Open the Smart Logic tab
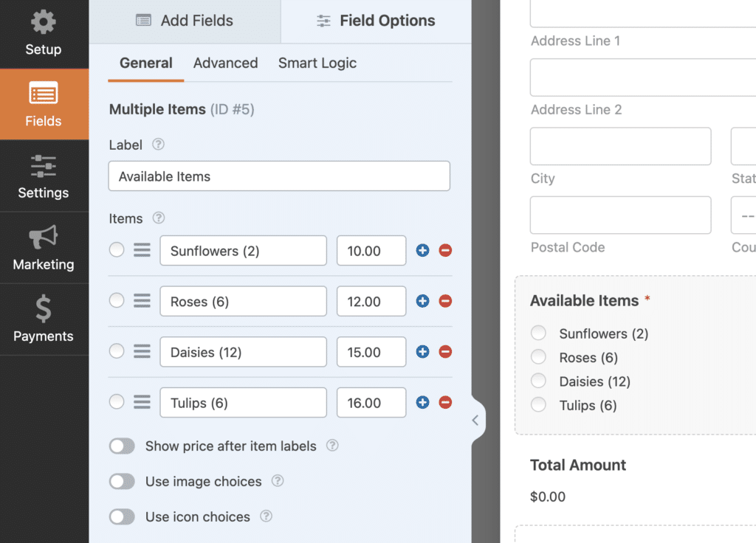 [317, 63]
